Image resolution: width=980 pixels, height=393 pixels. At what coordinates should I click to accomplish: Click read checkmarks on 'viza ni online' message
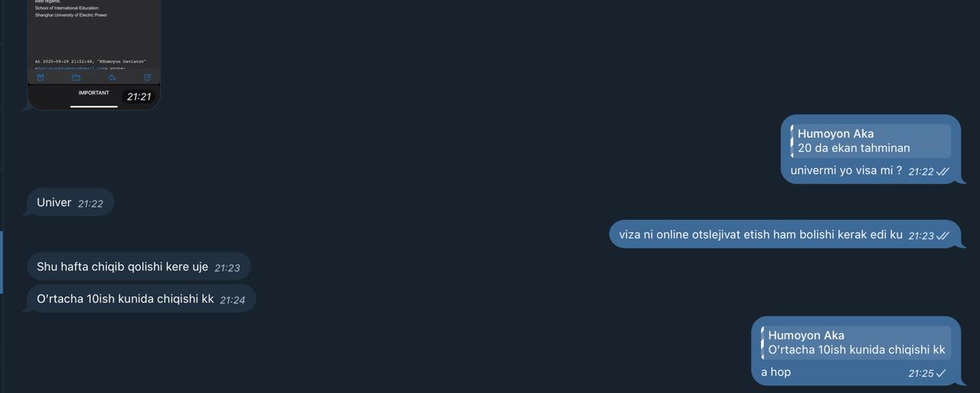pos(942,236)
